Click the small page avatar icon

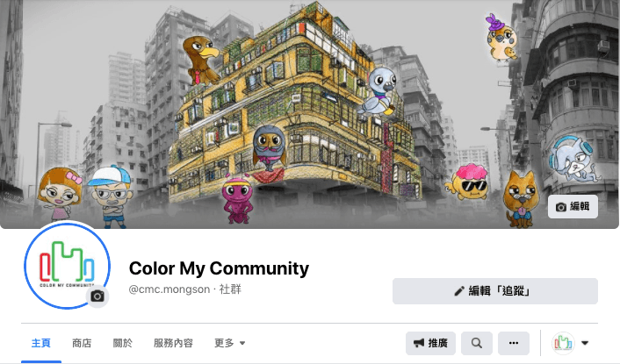(x=563, y=343)
